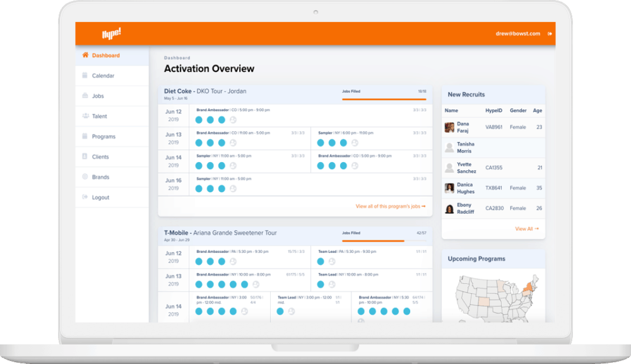631x364 pixels.
Task: Click highlighted New York state on map
Action: pos(527,288)
